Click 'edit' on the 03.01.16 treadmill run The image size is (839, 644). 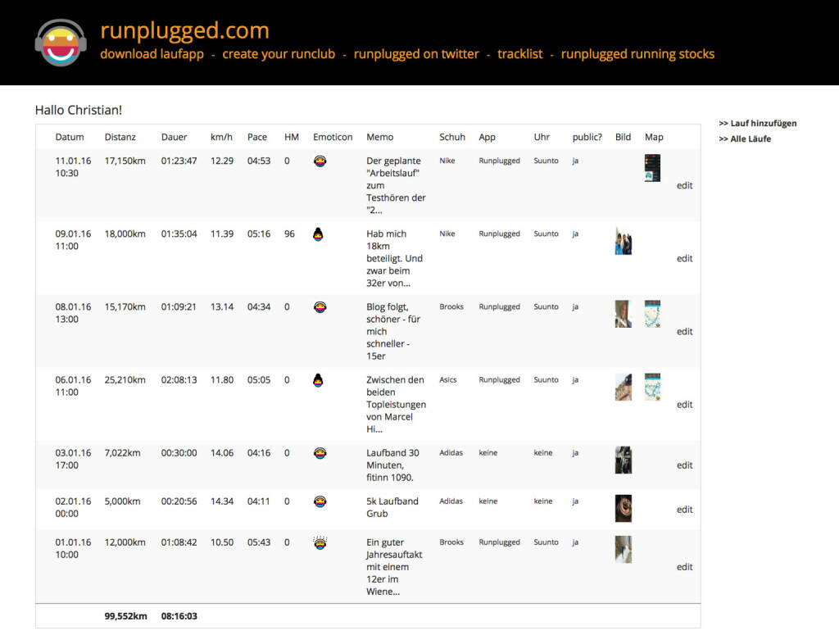(x=684, y=465)
